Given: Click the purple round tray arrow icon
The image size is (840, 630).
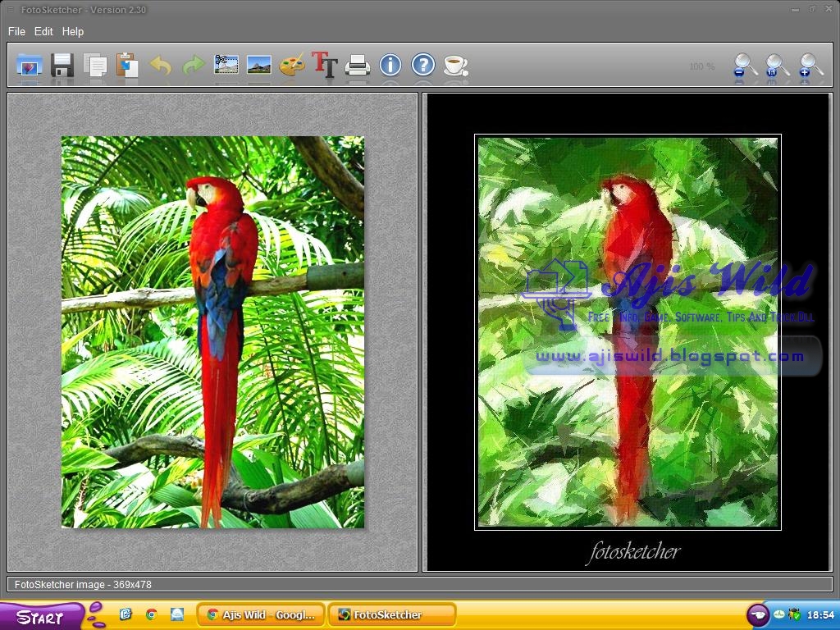Looking at the screenshot, I should [757, 615].
